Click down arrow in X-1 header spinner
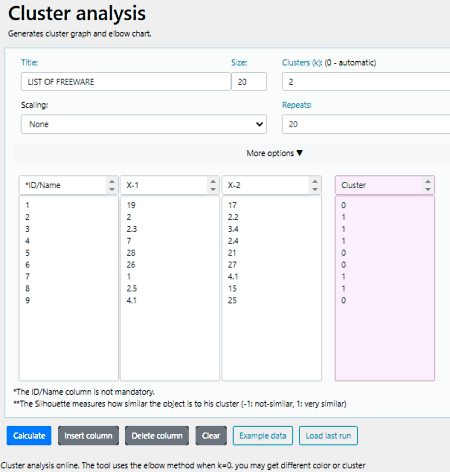This screenshot has width=450, height=472. coord(213,189)
